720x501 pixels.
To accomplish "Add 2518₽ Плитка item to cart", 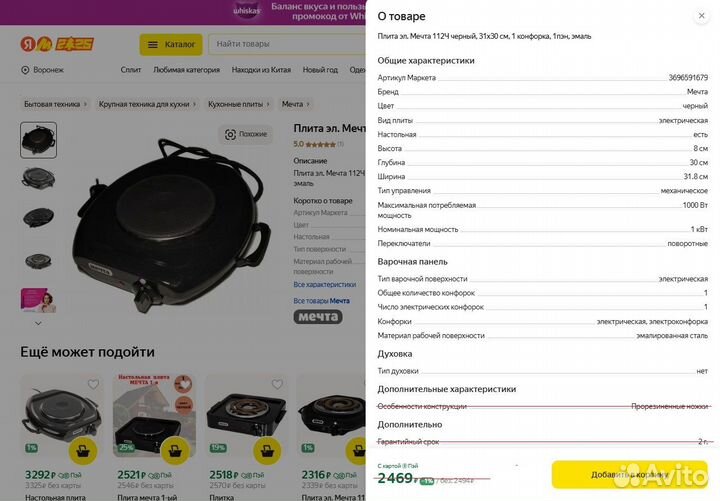I will (x=267, y=450).
